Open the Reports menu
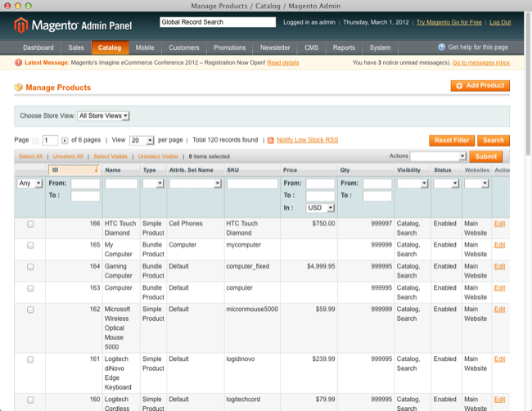 [x=344, y=47]
